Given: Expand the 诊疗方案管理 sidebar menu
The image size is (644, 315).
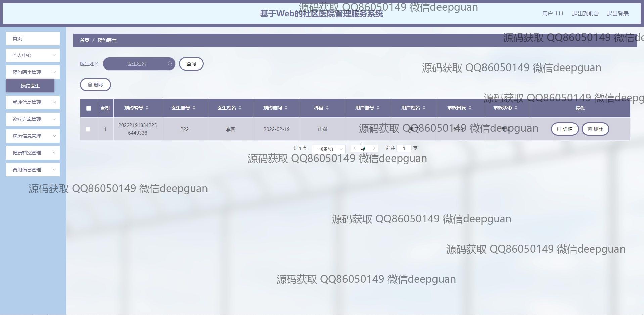Looking at the screenshot, I should click(33, 119).
